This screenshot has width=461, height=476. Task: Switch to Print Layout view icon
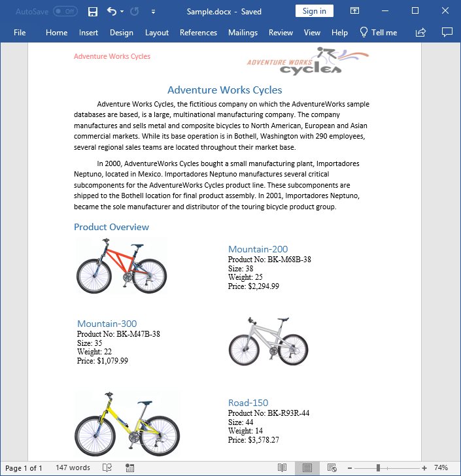[x=307, y=467]
